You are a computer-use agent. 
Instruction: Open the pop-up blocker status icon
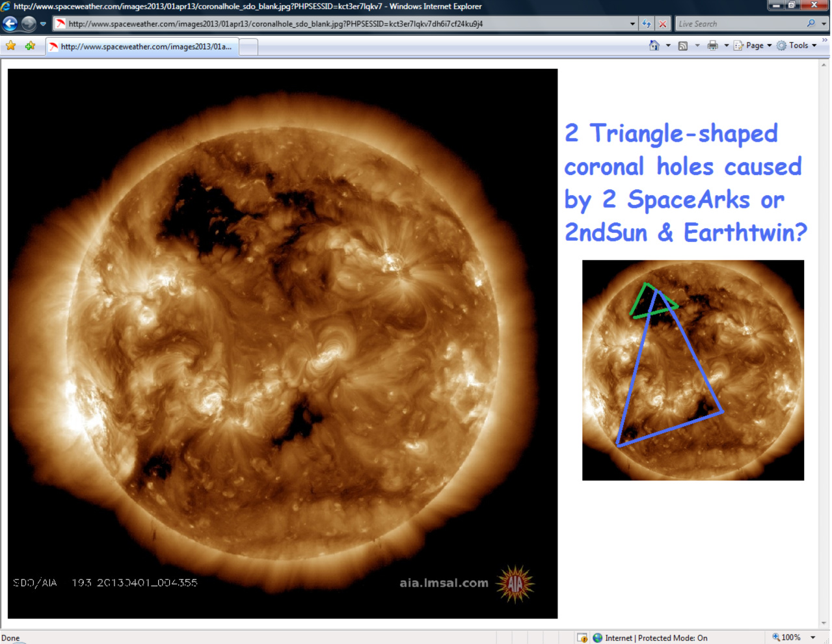tap(582, 638)
